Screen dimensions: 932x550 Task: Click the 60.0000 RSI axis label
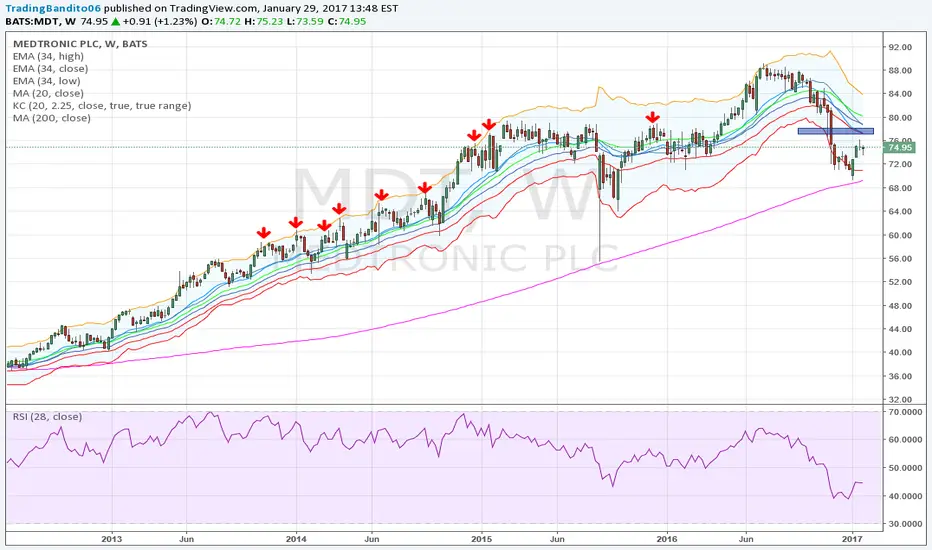906,440
